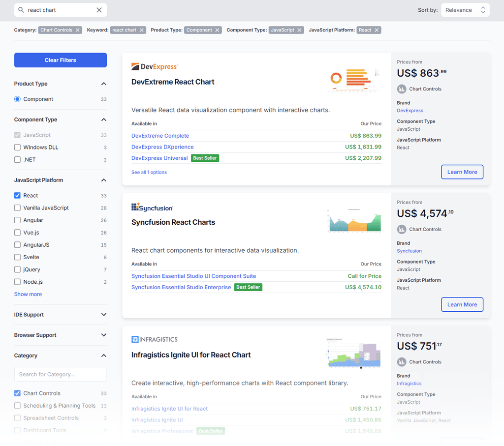Open Syncfusion Essential Studio UI Component Suite

click(193, 276)
